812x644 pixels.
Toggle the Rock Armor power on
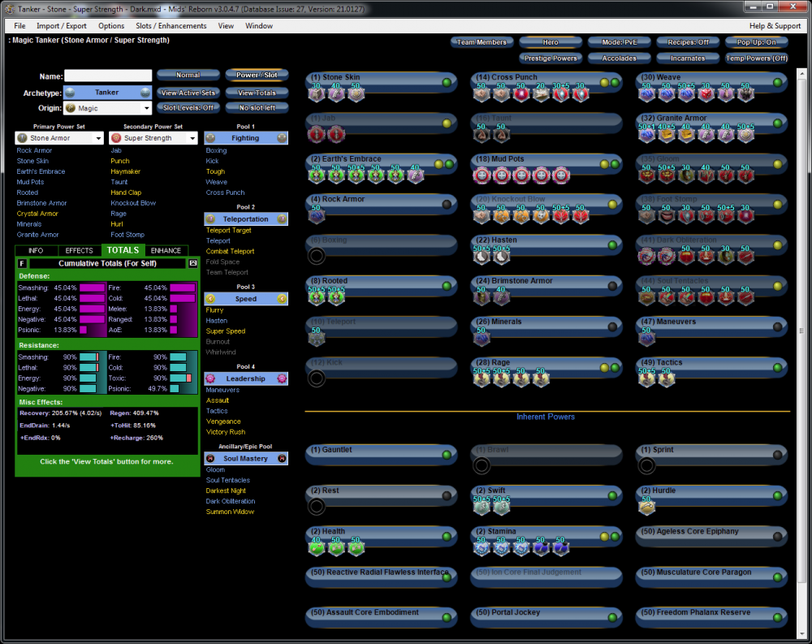[x=447, y=204]
